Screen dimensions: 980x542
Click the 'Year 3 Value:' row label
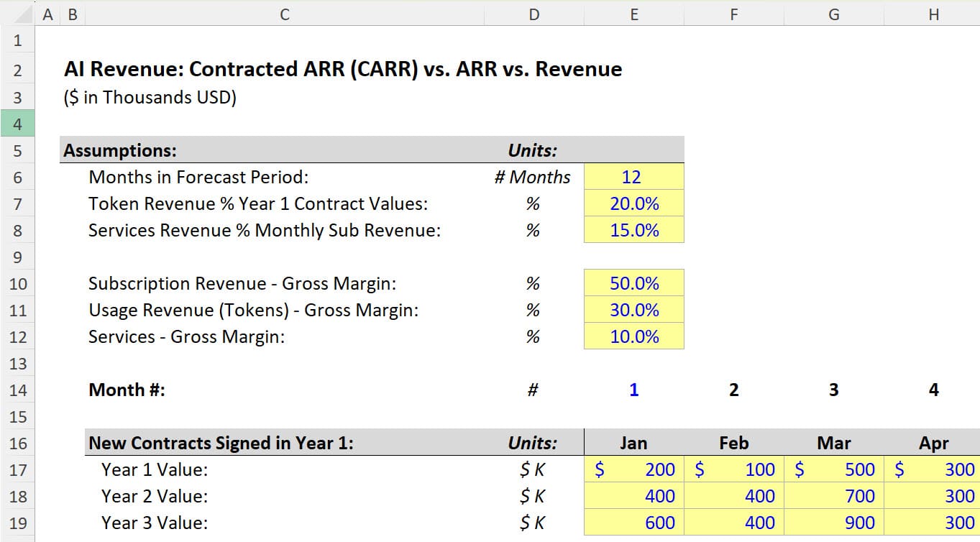coord(155,523)
